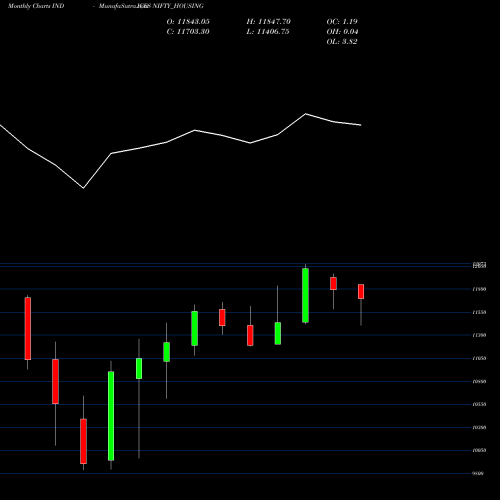Viewport: 500px width, 500px height.
Task: Click the peak of the white line chart
Action: tap(306, 114)
